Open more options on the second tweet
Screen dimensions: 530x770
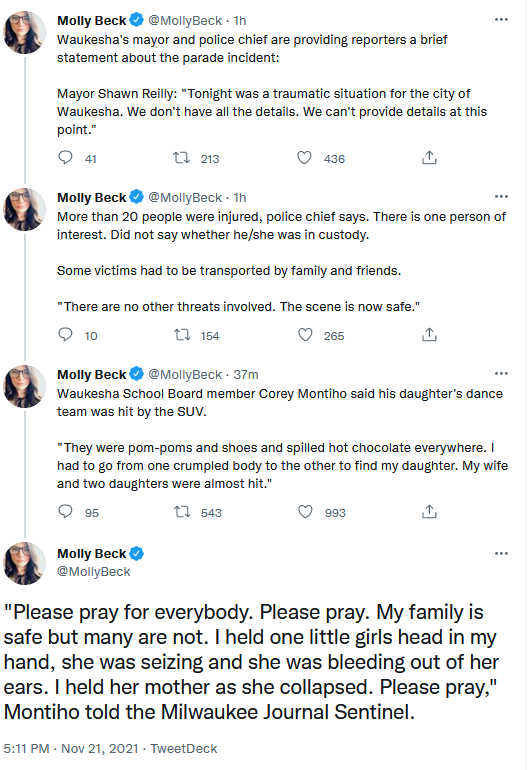pyautogui.click(x=501, y=196)
